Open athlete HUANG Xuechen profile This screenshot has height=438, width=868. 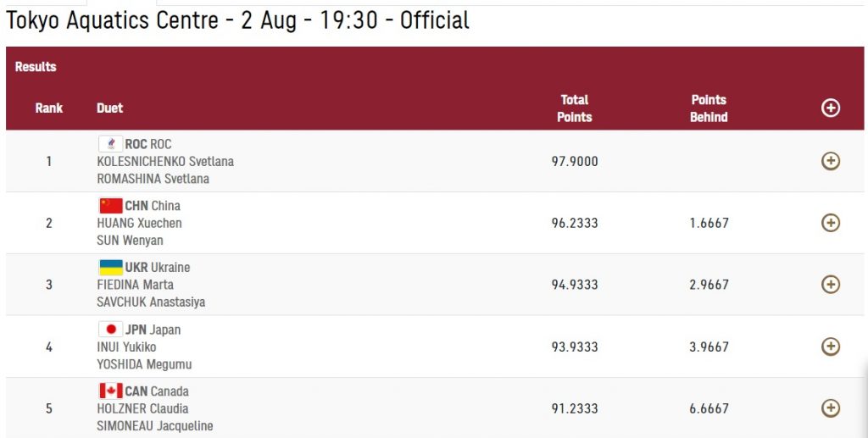139,223
